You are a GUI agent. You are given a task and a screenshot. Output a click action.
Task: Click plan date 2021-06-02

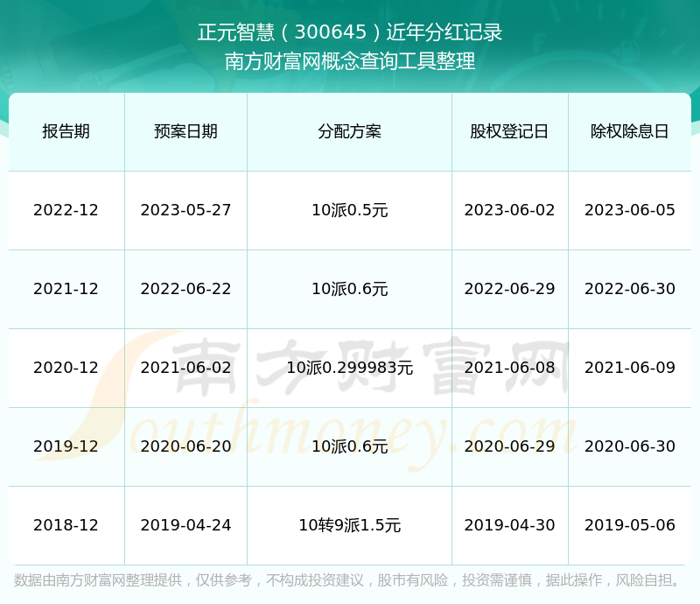tap(185, 368)
